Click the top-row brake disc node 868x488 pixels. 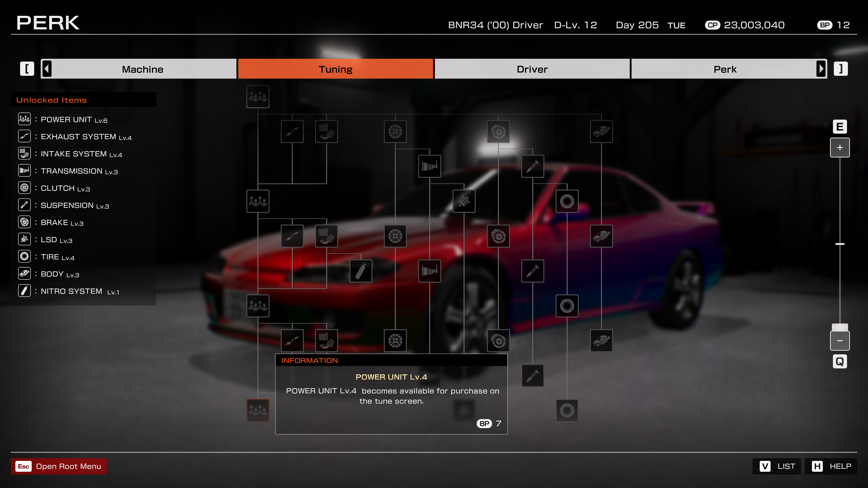point(498,131)
